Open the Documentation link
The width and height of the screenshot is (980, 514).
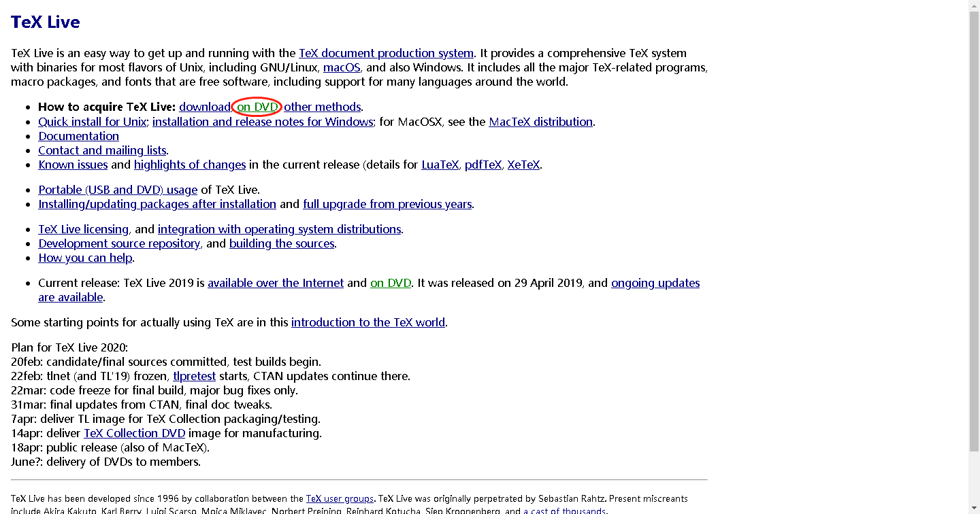click(x=78, y=136)
